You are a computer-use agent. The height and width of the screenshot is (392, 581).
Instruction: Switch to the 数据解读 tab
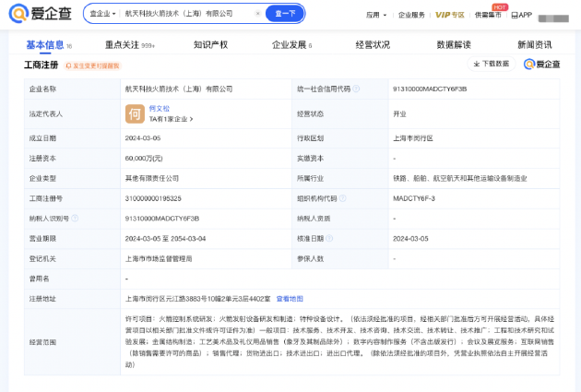tap(454, 45)
